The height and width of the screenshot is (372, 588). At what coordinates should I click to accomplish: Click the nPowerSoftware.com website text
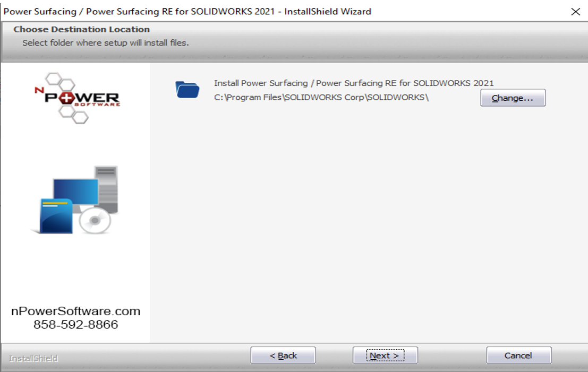tap(76, 311)
